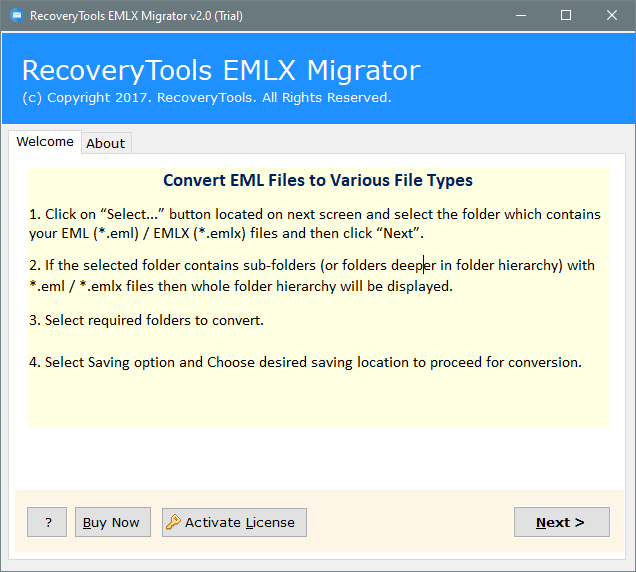Select the Welcome tab

click(45, 142)
